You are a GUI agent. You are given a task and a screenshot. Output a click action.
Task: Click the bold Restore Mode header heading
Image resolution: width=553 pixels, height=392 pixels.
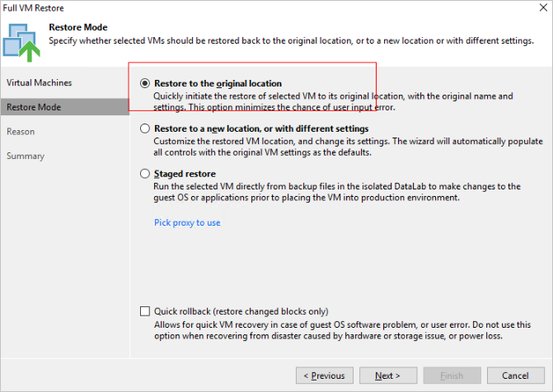click(77, 27)
